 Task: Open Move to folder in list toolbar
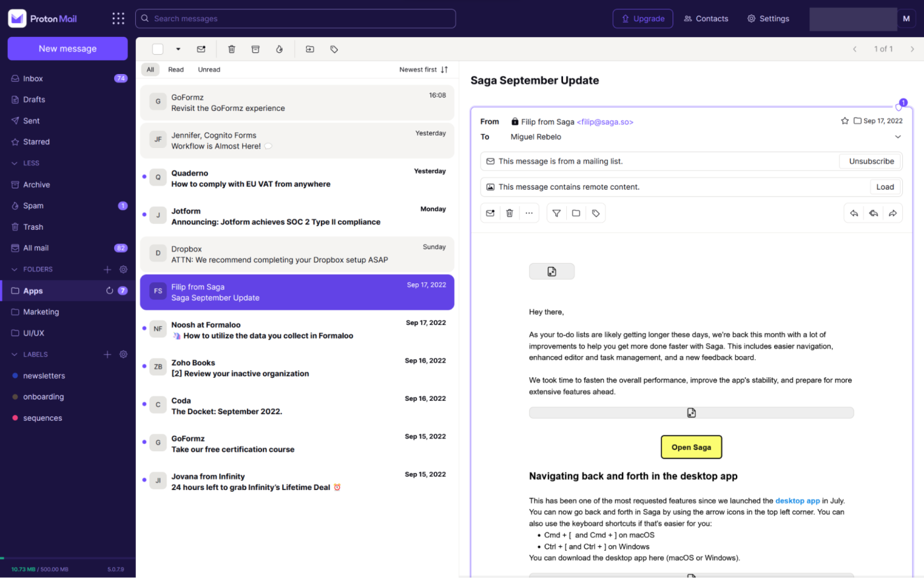[310, 49]
